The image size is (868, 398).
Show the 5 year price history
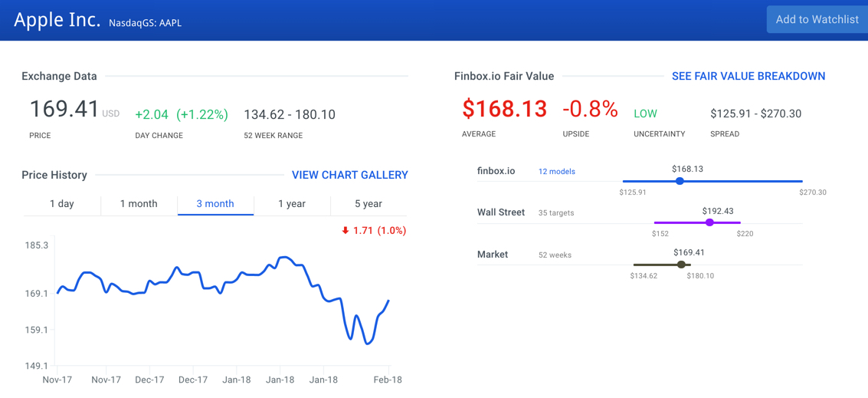pos(368,204)
